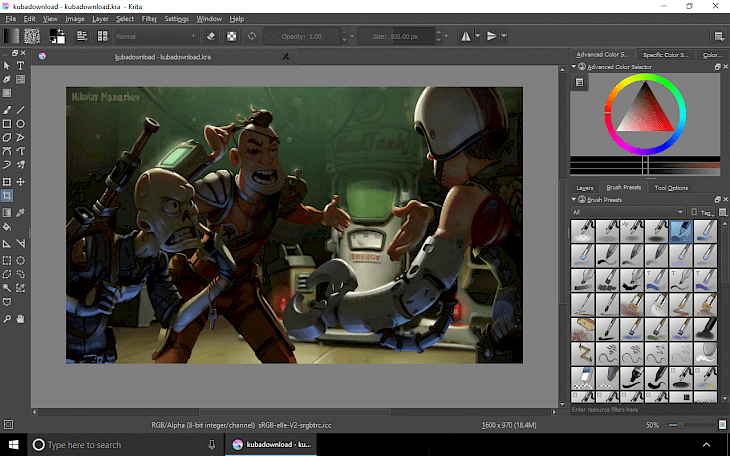This screenshot has width=730, height=456.
Task: Toggle vertical mirror tool
Action: [491, 36]
